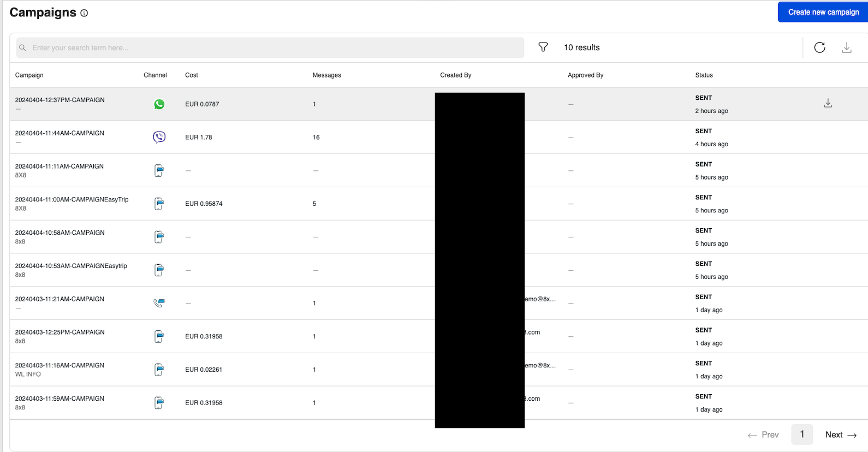Open the Campaigns info icon

click(84, 13)
